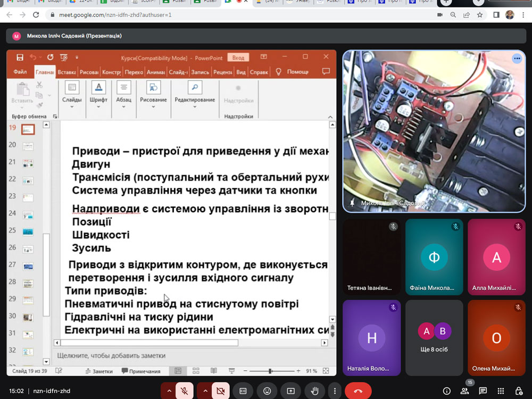This screenshot has width=532, height=399.
Task: Open the Файл menu in PowerPoint
Action: (x=20, y=72)
